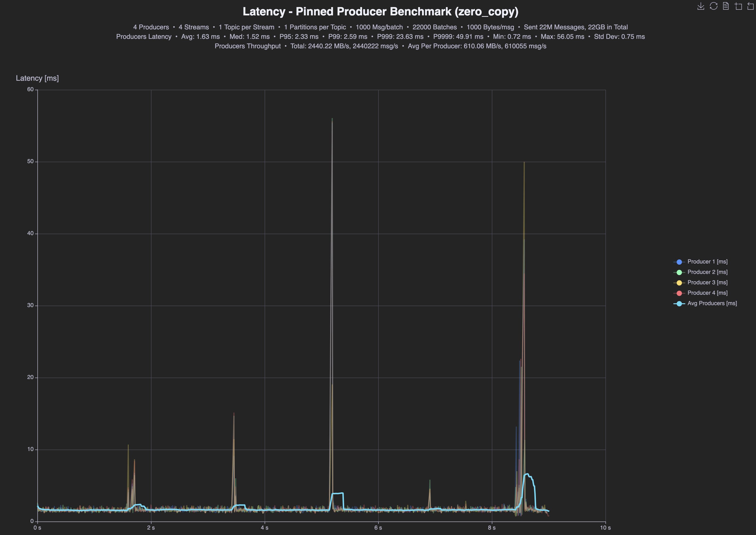Click the Latency [ms] axis title
This screenshot has width=756, height=535.
point(37,78)
